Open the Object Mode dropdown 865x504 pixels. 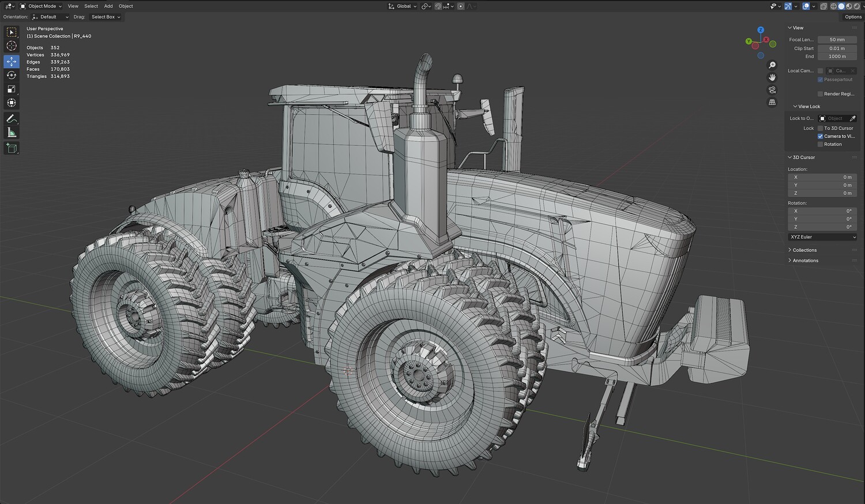click(x=42, y=6)
